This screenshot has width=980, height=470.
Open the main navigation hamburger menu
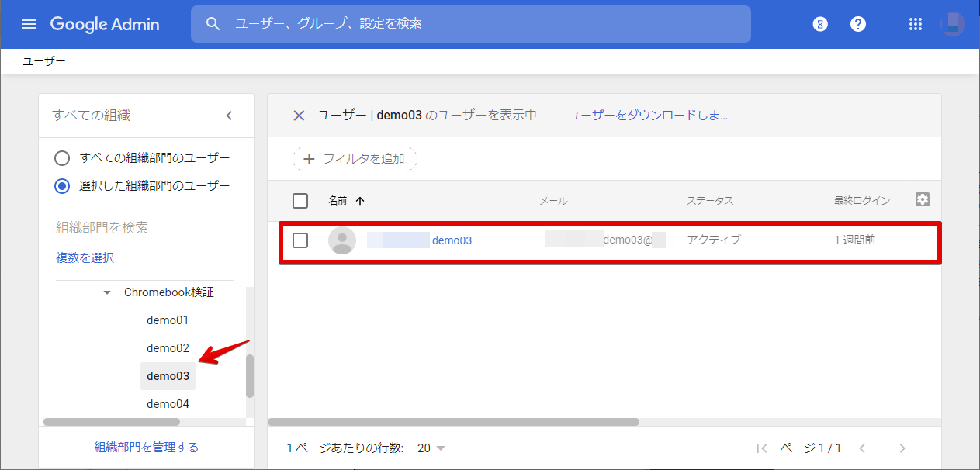29,24
